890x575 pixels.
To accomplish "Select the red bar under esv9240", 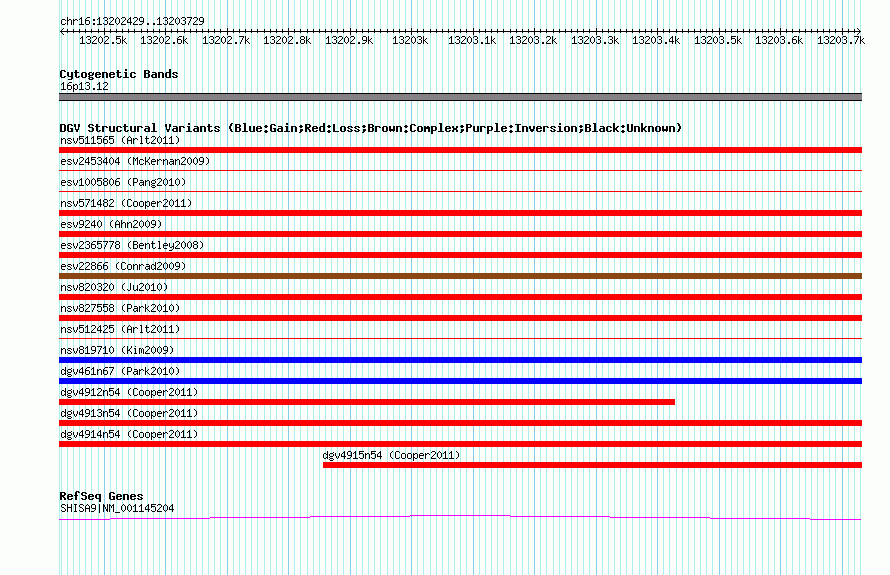I will [x=460, y=234].
